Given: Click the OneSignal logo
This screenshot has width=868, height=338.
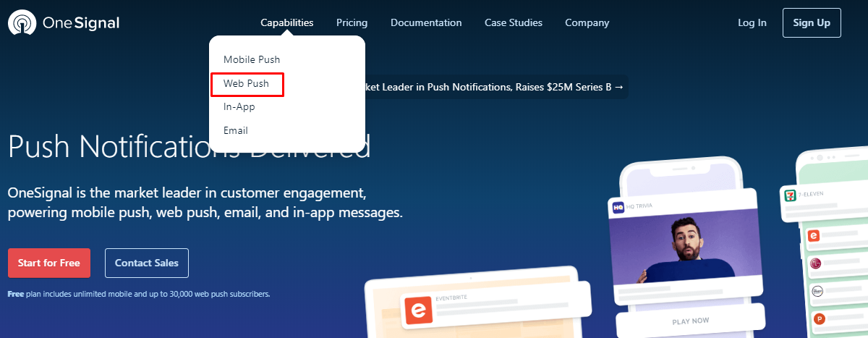Looking at the screenshot, I should [x=64, y=23].
